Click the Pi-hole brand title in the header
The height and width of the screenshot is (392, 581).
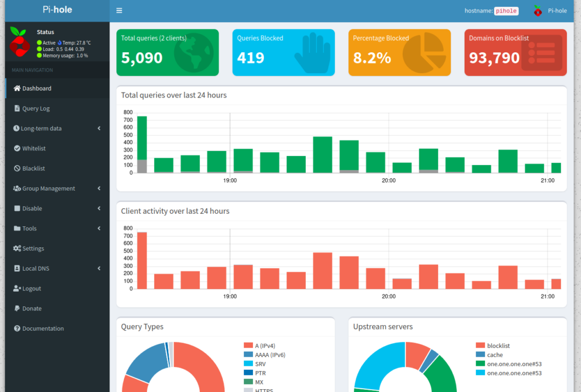coord(57,10)
